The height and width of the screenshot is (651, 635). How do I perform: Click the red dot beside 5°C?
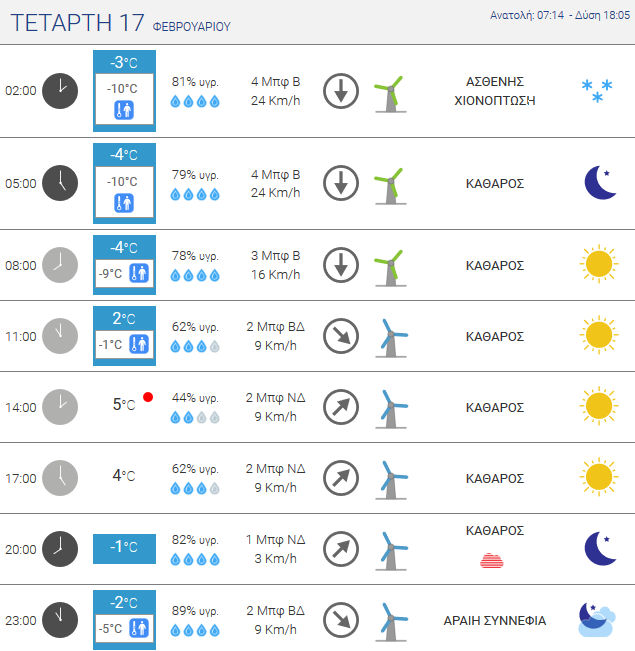coord(148,398)
